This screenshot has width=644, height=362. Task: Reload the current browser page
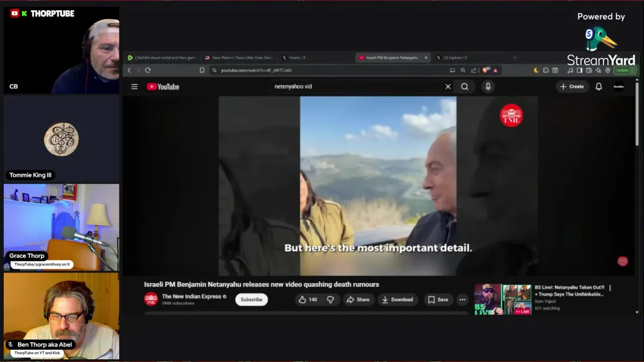pos(148,70)
